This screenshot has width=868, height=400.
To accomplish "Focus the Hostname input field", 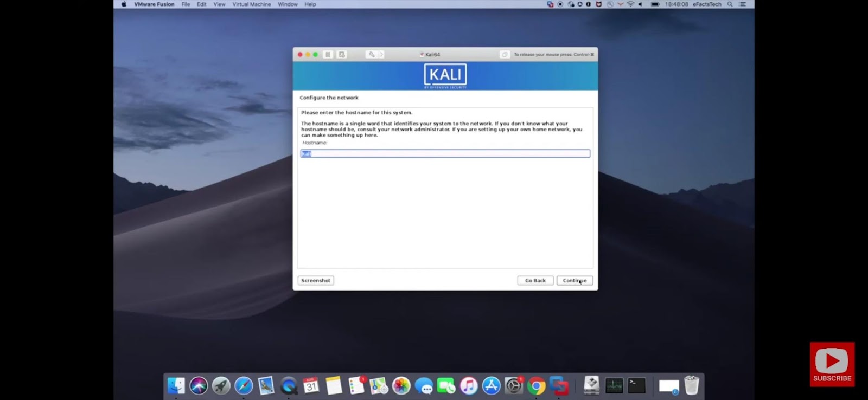I will [445, 154].
